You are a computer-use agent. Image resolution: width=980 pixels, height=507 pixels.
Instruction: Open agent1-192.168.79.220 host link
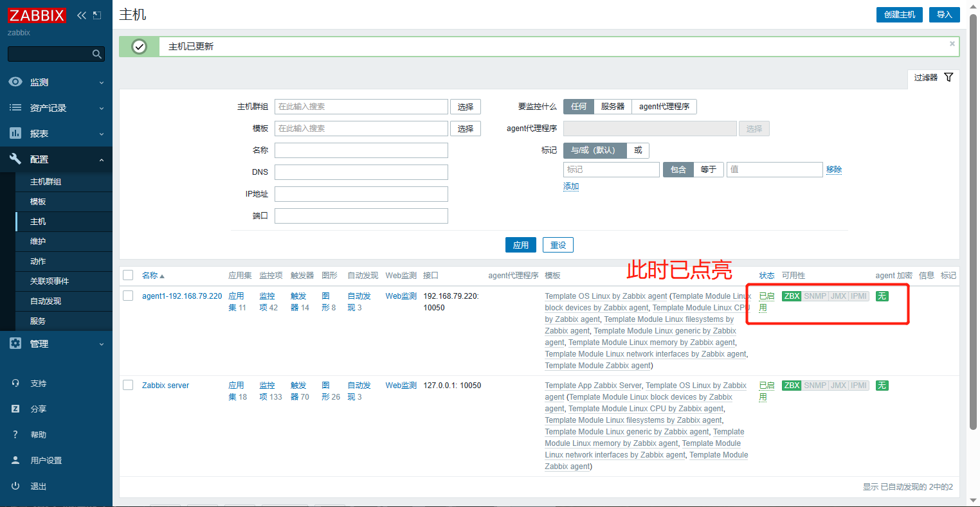(x=182, y=296)
